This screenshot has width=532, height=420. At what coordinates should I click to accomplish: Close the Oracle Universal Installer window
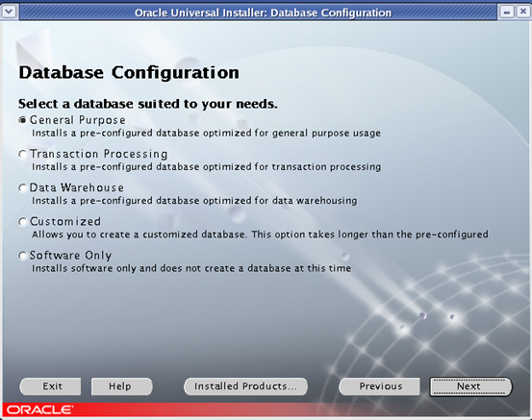point(523,12)
